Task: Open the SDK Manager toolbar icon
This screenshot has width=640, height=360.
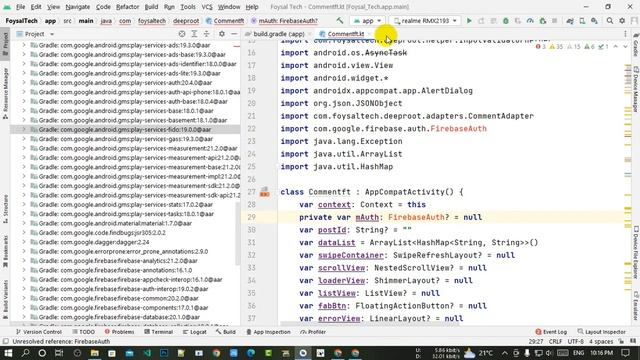Action: pos(594,20)
